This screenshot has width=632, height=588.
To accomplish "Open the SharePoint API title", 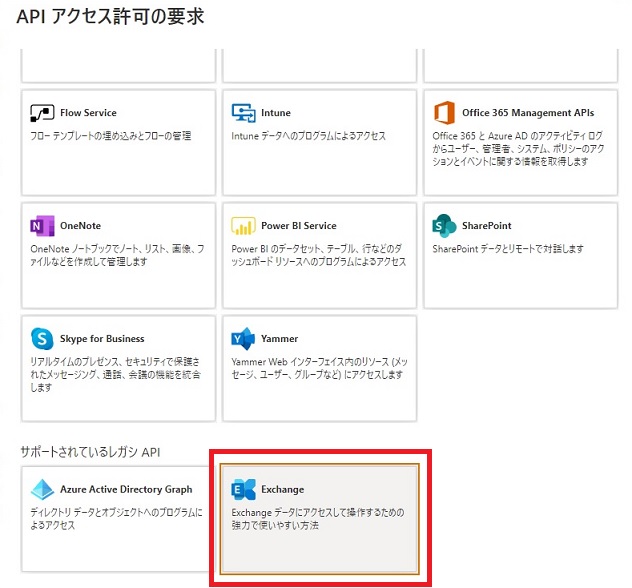I will (486, 226).
